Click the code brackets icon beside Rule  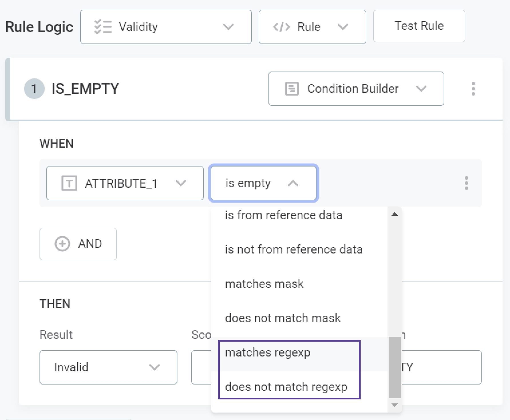pos(281,27)
